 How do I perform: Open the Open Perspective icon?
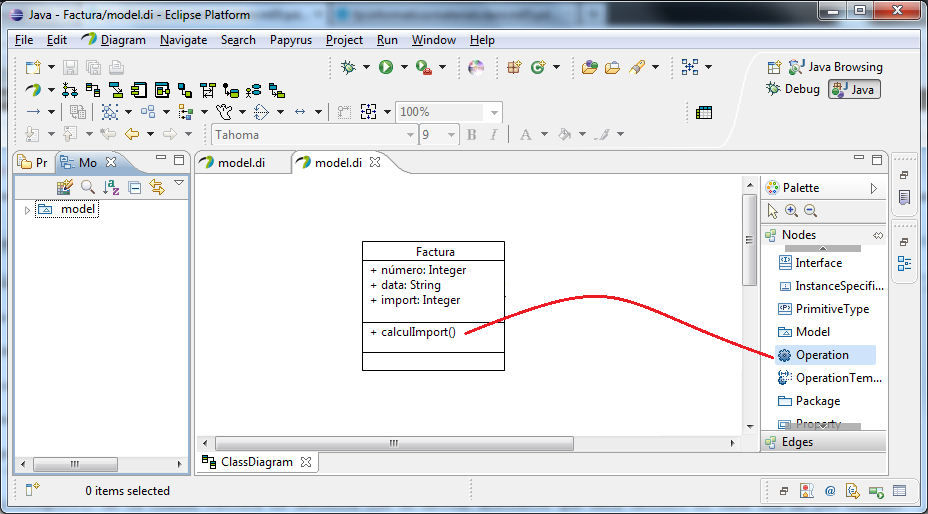click(x=774, y=67)
